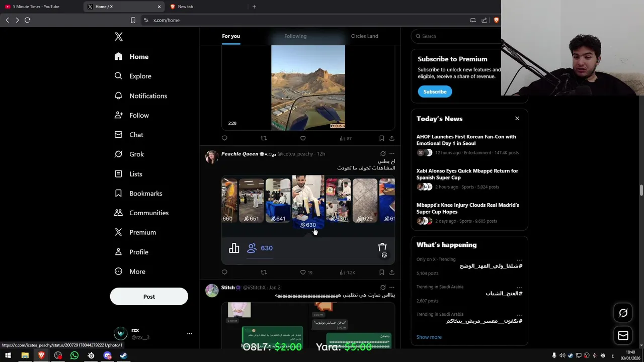Open the floating messages envelope button
This screenshot has width=644, height=362.
623,335
